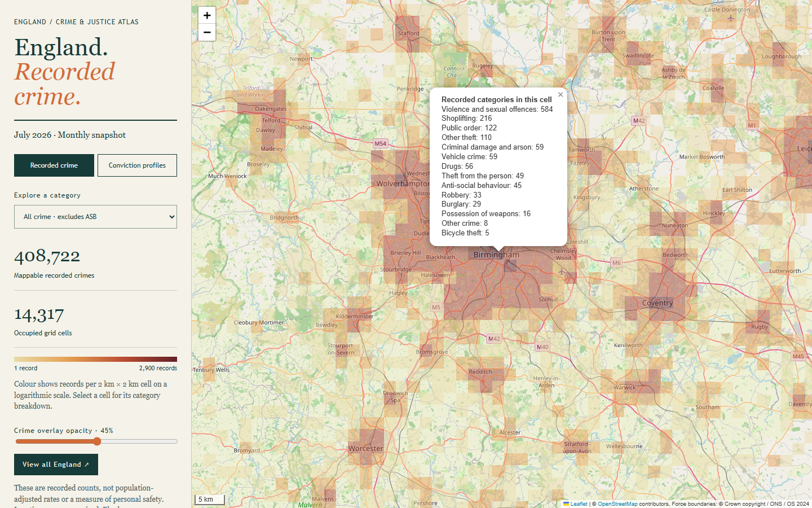Image resolution: width=812 pixels, height=508 pixels.
Task: Click the Tamworth town label
Action: [x=582, y=150]
